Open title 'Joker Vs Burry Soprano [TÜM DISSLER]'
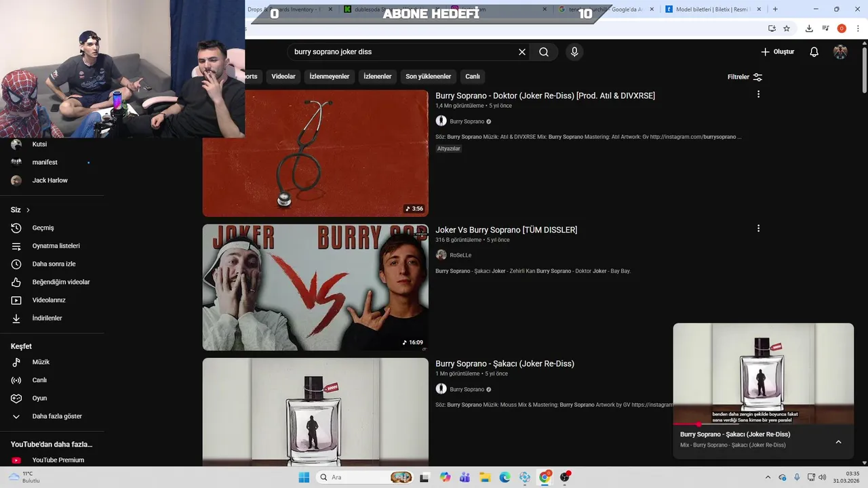This screenshot has height=488, width=868. pyautogui.click(x=507, y=230)
